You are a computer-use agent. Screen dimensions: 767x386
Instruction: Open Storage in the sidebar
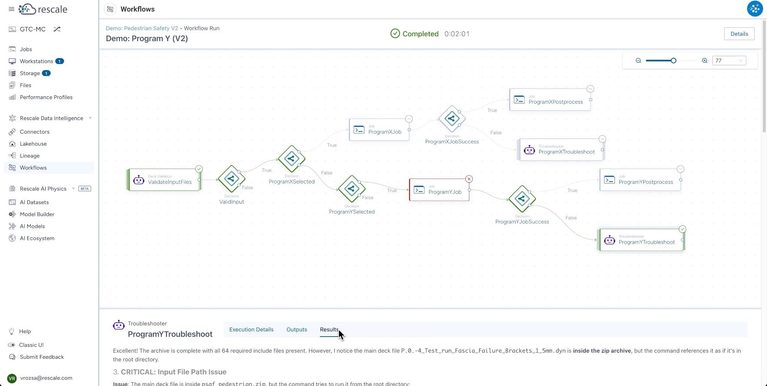(x=30, y=73)
